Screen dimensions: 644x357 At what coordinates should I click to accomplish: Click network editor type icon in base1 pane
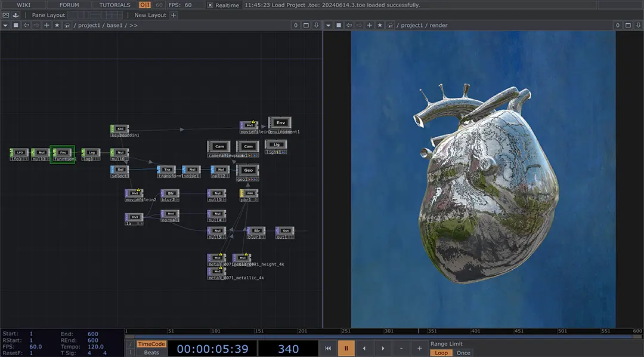click(x=16, y=25)
